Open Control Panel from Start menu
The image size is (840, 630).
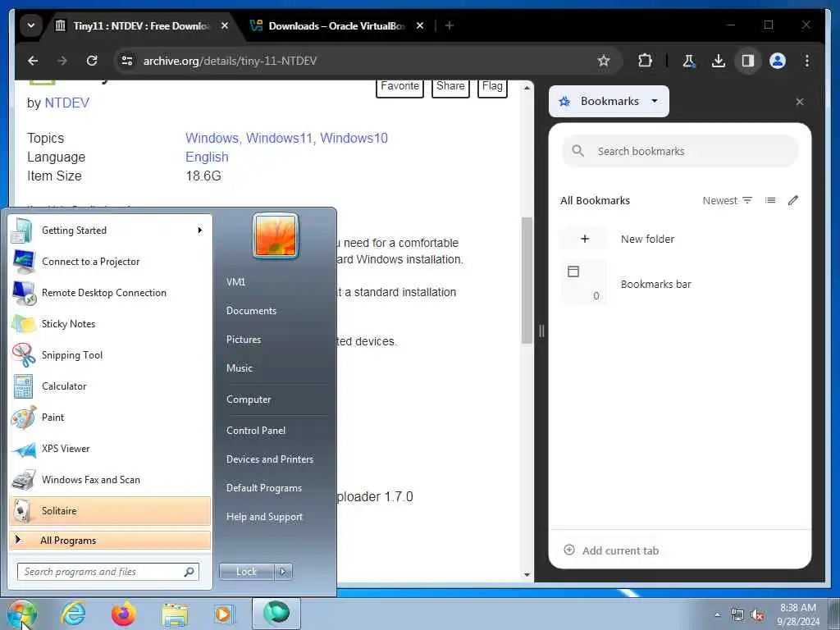coord(256,431)
